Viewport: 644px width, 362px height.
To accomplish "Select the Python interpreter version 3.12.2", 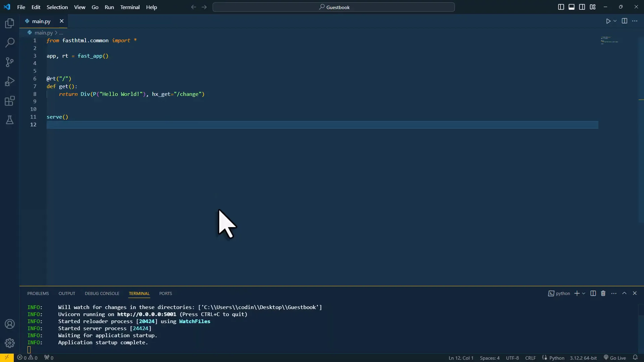I will pyautogui.click(x=583, y=358).
